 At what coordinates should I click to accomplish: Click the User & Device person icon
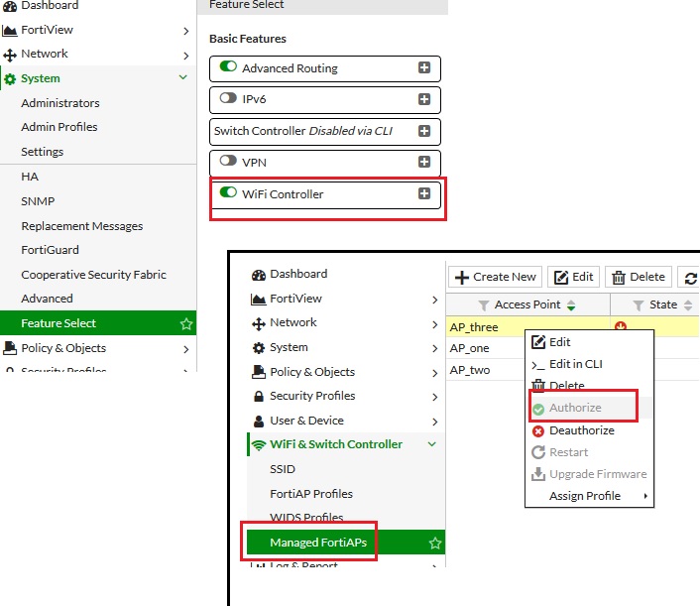click(259, 422)
